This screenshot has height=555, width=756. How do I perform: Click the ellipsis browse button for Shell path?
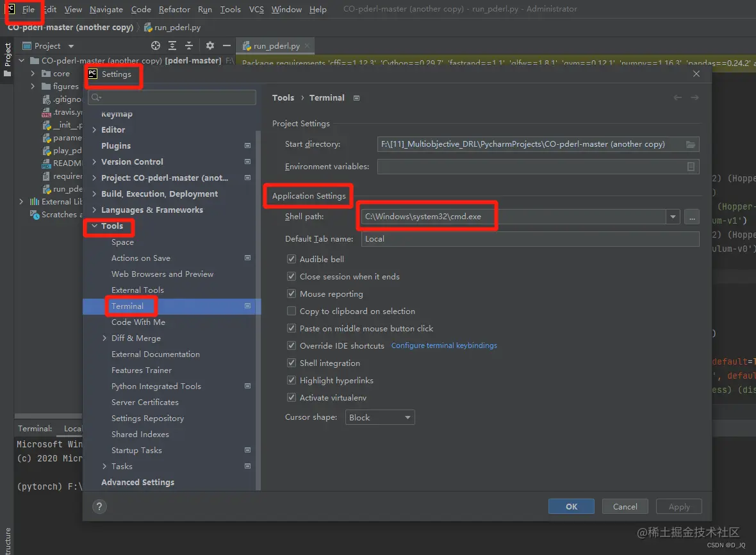[x=692, y=217]
